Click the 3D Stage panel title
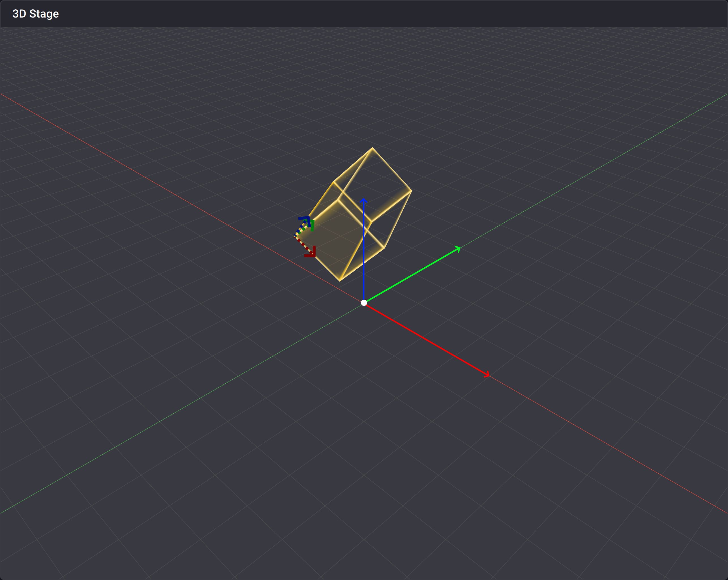728x580 pixels. (35, 14)
